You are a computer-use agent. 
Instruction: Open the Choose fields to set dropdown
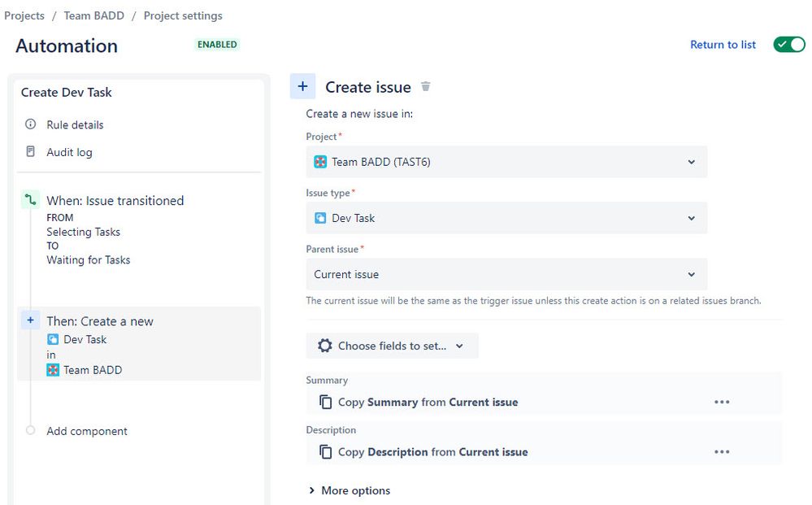coord(392,346)
